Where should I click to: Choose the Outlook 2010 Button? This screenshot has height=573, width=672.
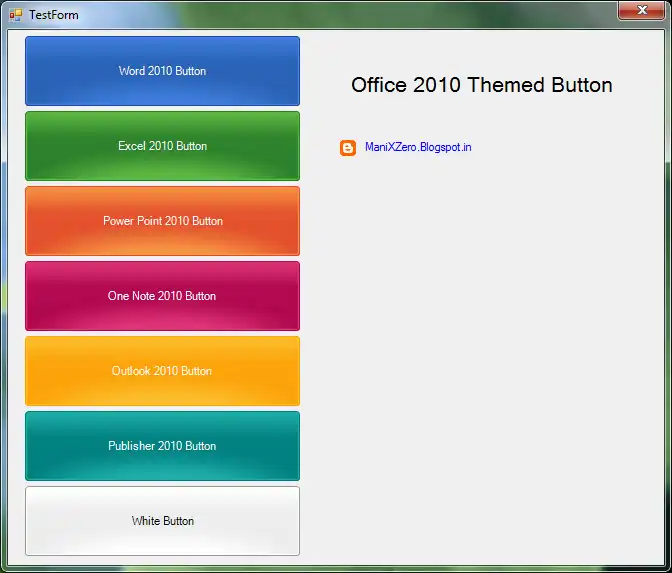pyautogui.click(x=162, y=371)
